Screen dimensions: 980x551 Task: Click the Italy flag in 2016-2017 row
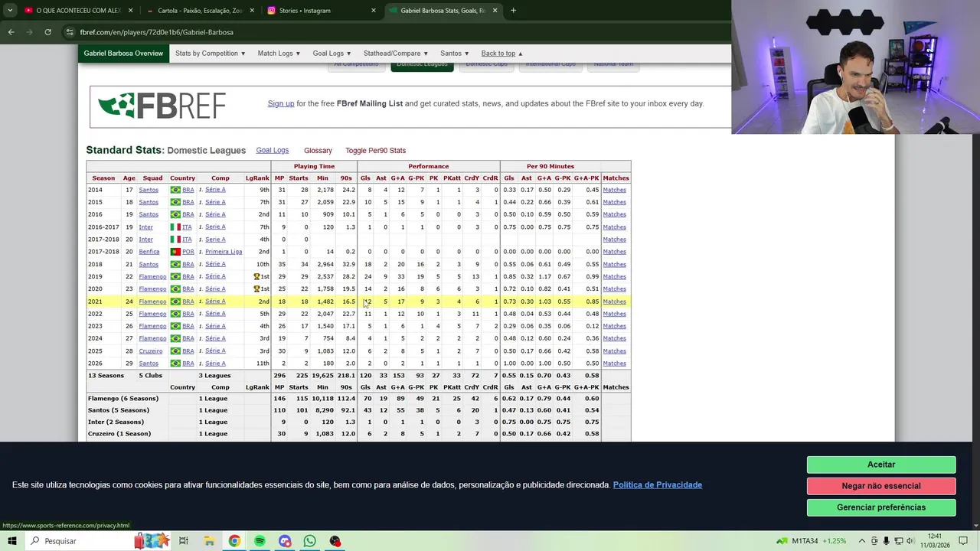coord(175,227)
